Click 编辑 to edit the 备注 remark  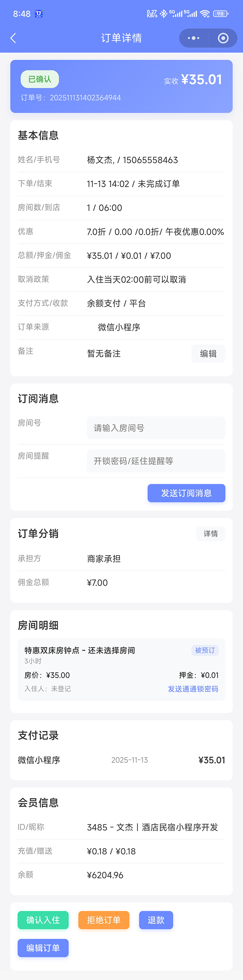(x=208, y=353)
